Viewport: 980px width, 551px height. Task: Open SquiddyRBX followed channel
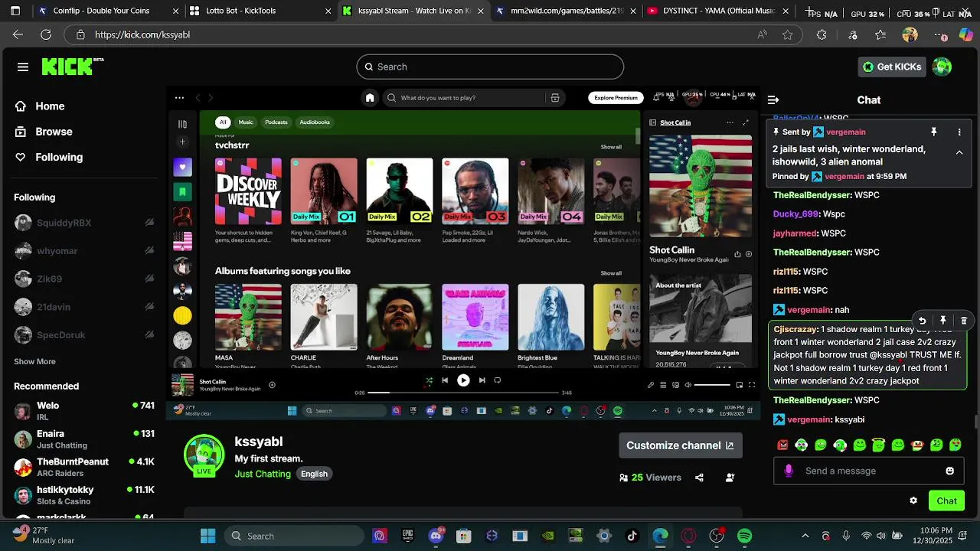(64, 223)
